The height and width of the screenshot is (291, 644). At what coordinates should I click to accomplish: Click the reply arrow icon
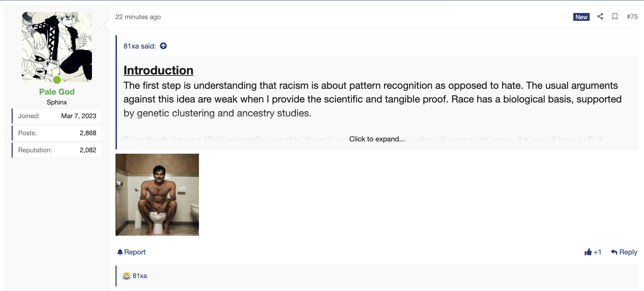point(614,252)
